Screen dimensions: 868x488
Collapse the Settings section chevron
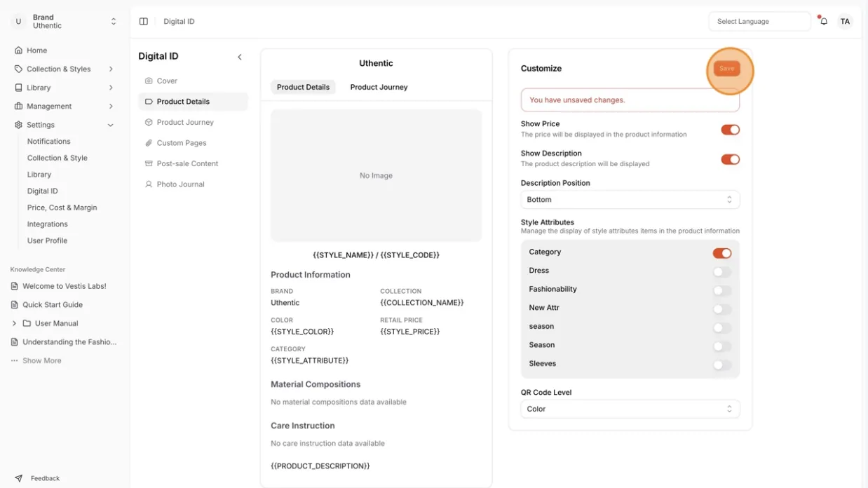[x=111, y=125]
